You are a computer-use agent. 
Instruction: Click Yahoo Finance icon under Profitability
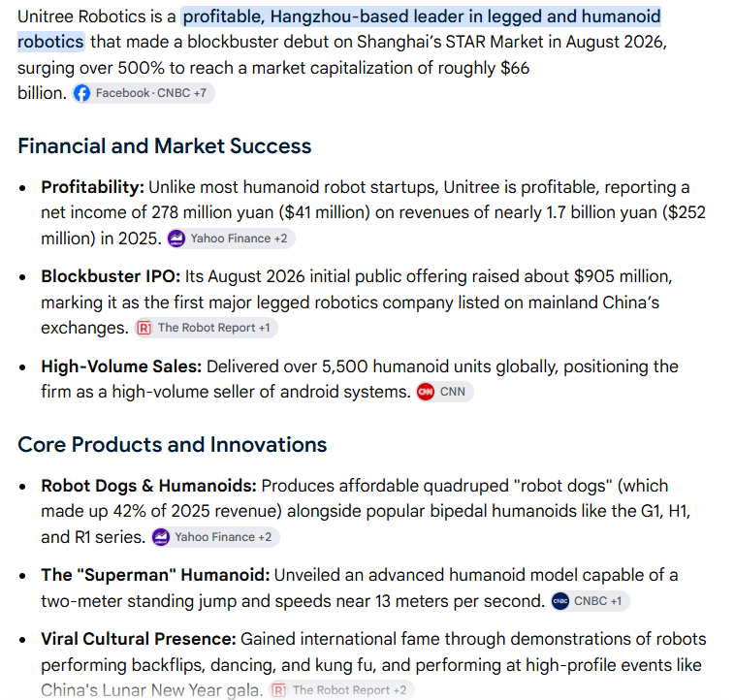click(176, 239)
